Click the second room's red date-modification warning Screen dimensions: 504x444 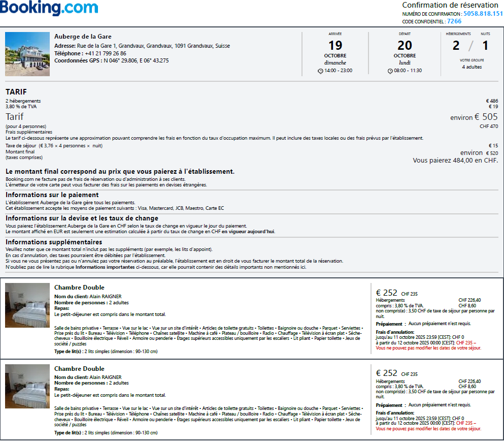pos(428,429)
